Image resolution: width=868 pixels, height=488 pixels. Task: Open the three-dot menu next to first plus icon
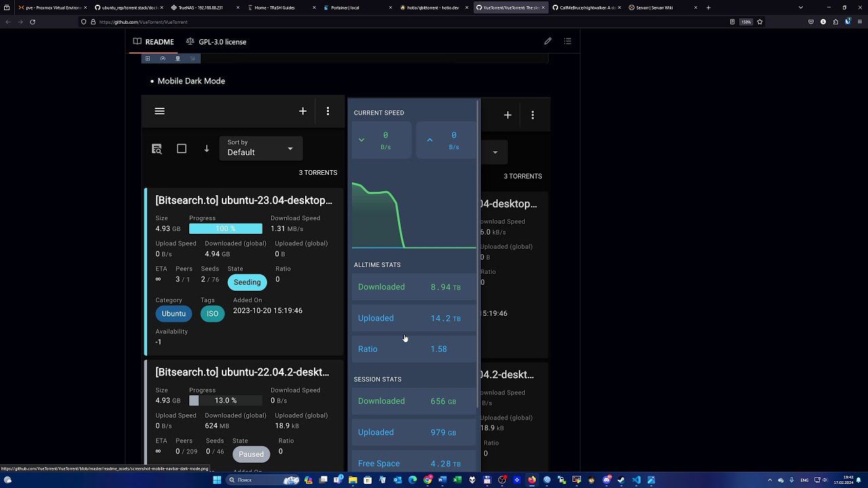coord(328,111)
